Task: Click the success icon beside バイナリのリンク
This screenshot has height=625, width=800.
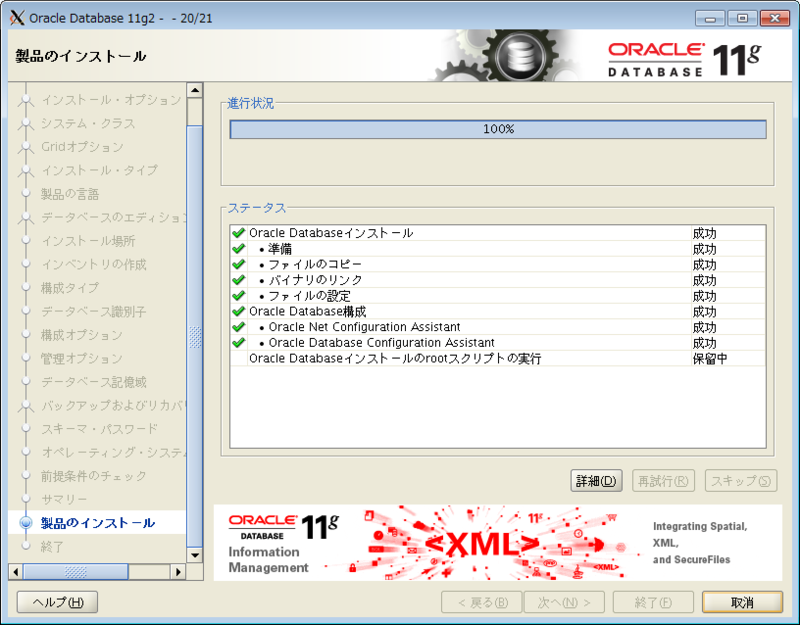Action: coord(237,279)
